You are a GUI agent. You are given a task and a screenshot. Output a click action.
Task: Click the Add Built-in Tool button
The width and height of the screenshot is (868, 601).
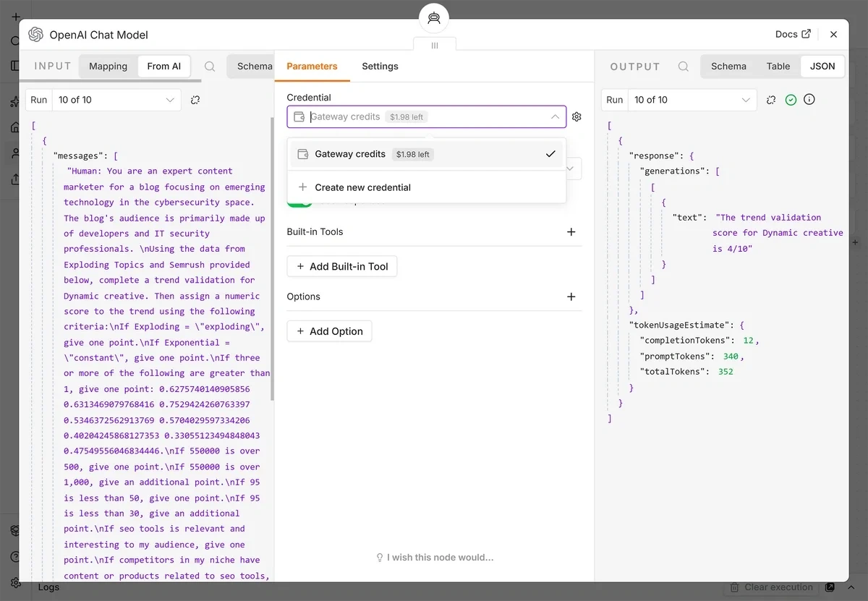click(342, 266)
